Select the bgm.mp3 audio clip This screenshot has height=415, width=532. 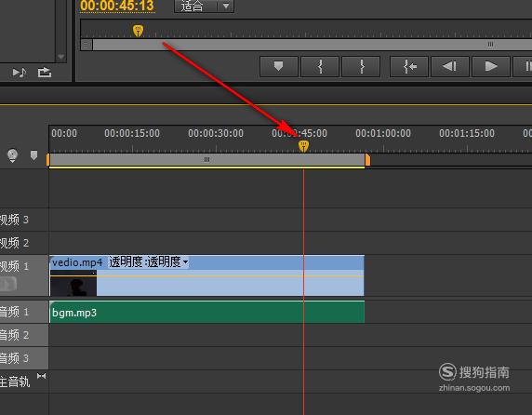(x=207, y=312)
